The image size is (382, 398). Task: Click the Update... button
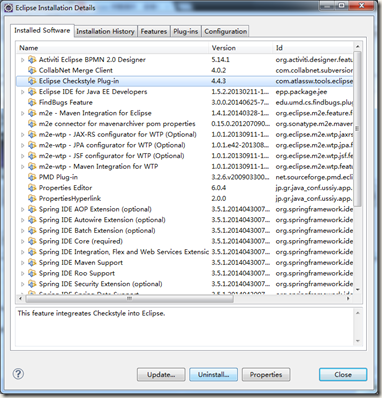[161, 374]
